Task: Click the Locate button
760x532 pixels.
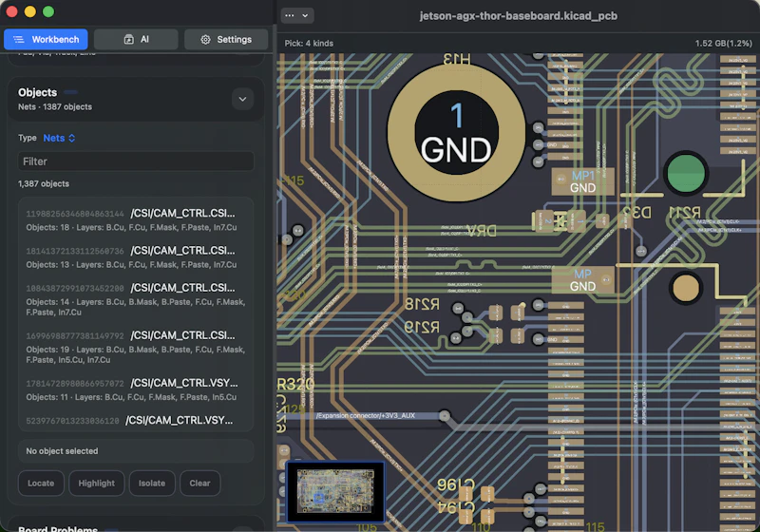Action: point(41,483)
